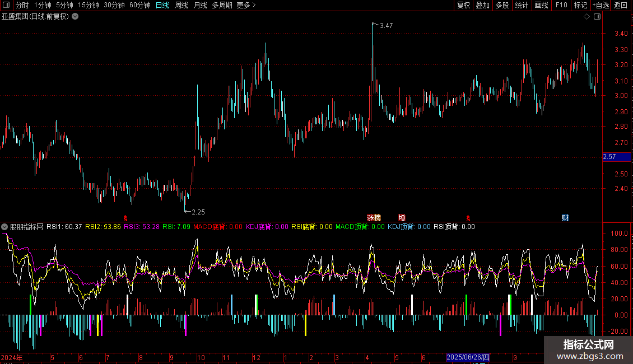Screen dimensions: 633x364
Task: Click the RSI2: 53.86 readout
Action: click(x=103, y=227)
